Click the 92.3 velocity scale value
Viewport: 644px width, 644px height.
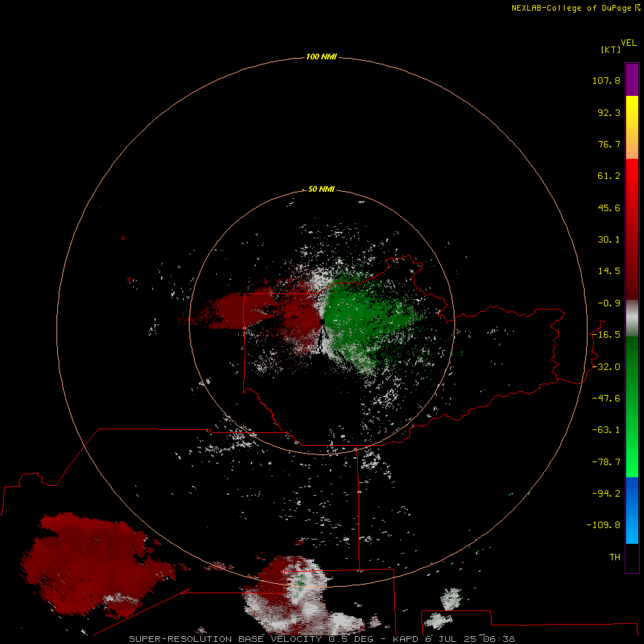coord(609,112)
